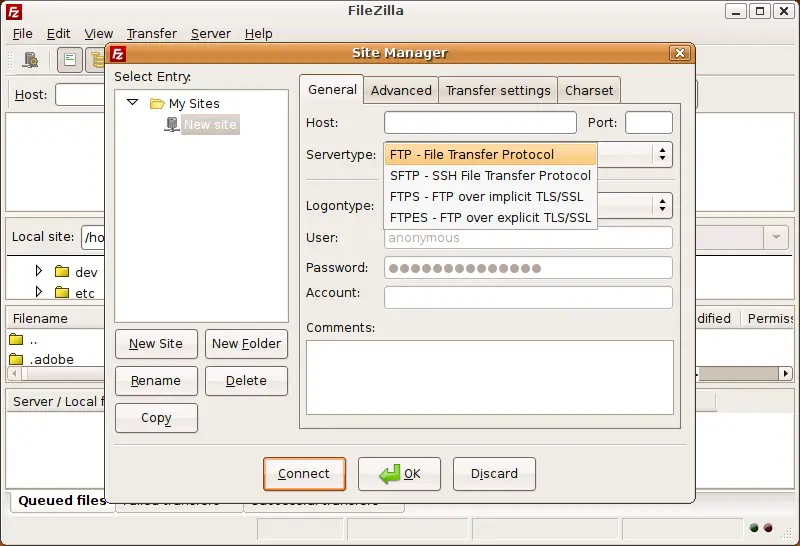This screenshot has height=546, width=800.
Task: Select SFTP - SSH File Transfer Protocol
Action: 490,176
